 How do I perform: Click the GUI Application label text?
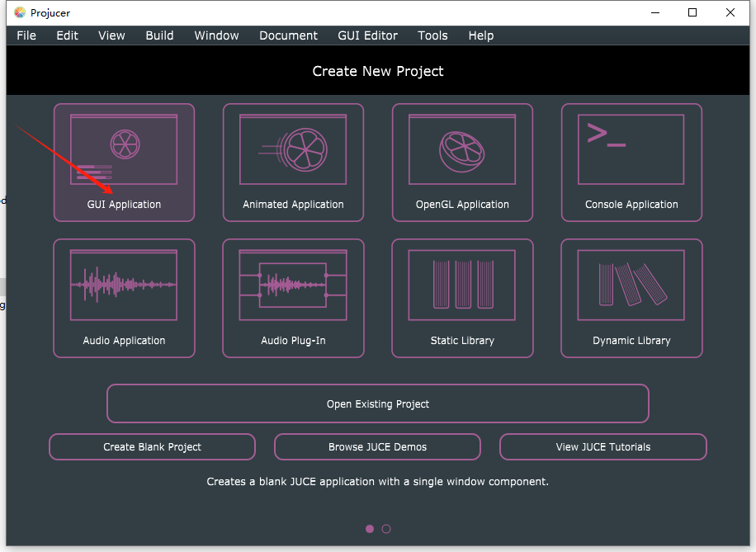tap(124, 205)
